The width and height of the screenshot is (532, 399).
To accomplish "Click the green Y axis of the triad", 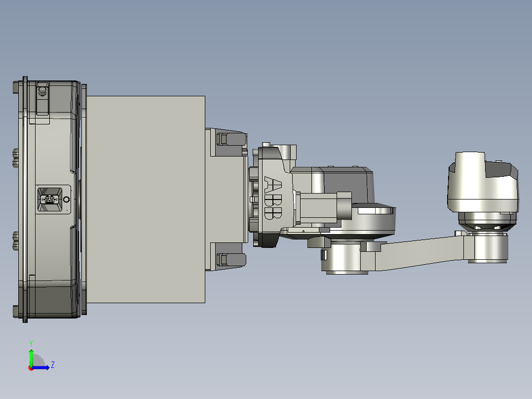I will click(31, 357).
